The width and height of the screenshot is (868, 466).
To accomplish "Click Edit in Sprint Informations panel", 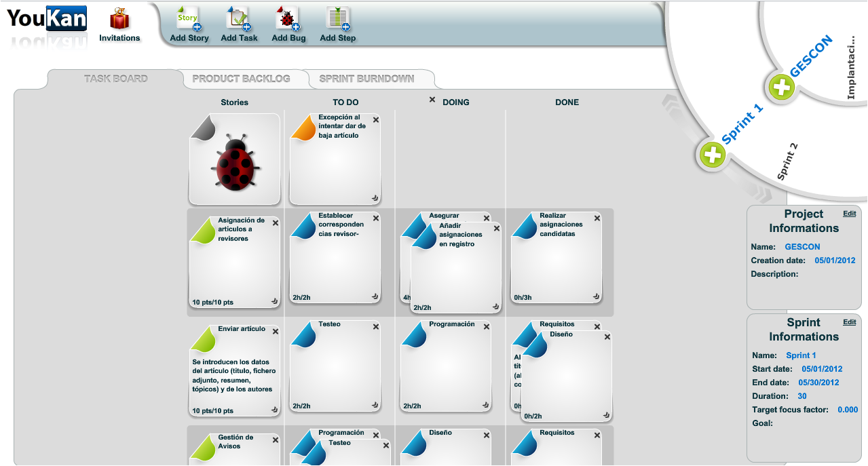I will pyautogui.click(x=849, y=322).
